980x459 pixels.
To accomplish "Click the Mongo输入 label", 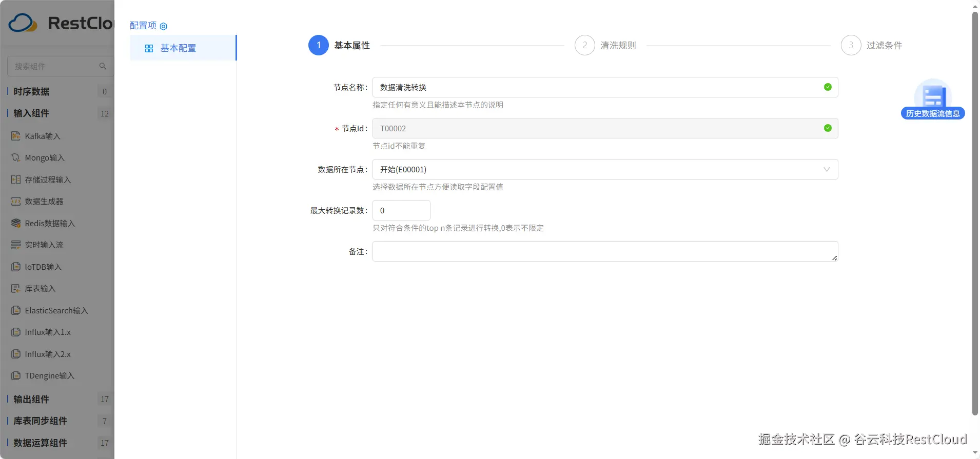I will point(45,157).
